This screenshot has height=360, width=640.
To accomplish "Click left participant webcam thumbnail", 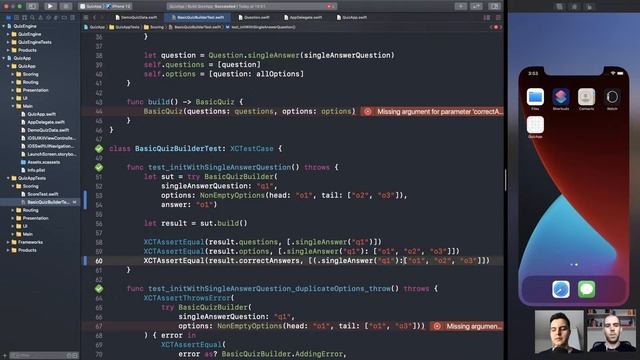I will click(x=559, y=331).
